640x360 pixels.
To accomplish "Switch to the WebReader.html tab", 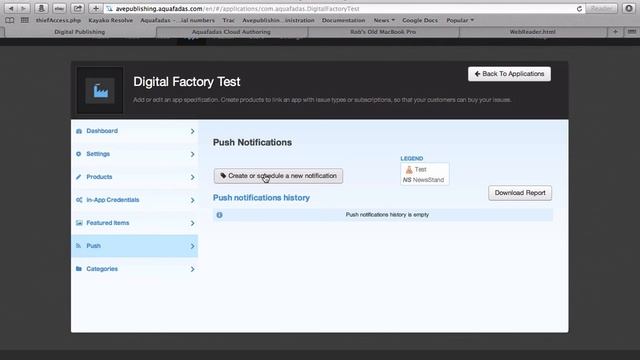I will pyautogui.click(x=533, y=32).
